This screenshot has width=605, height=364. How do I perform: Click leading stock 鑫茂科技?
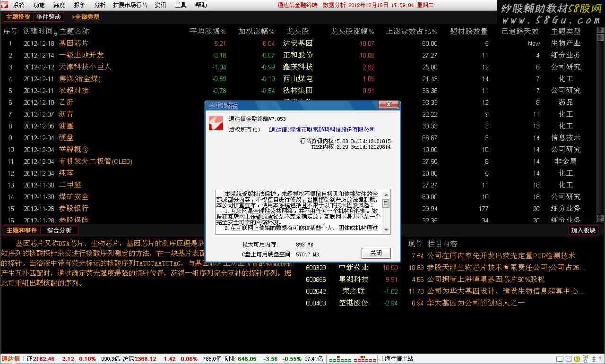point(298,67)
